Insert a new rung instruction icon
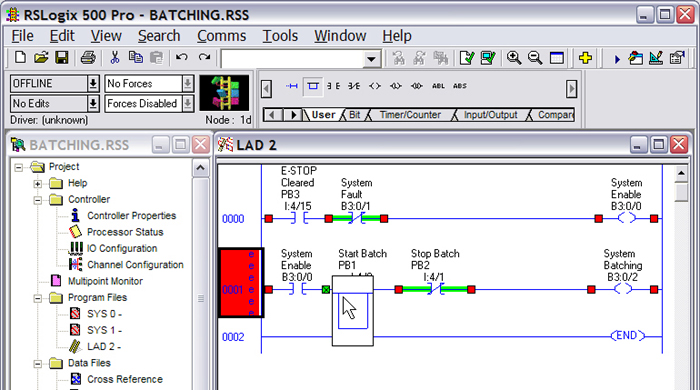The width and height of the screenshot is (700, 390). coord(292,86)
